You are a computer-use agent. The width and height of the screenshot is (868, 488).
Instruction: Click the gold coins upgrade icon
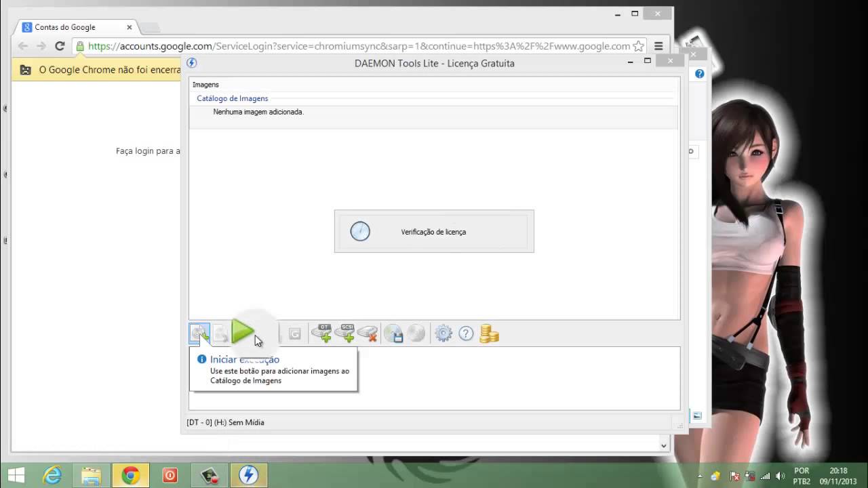tap(489, 333)
